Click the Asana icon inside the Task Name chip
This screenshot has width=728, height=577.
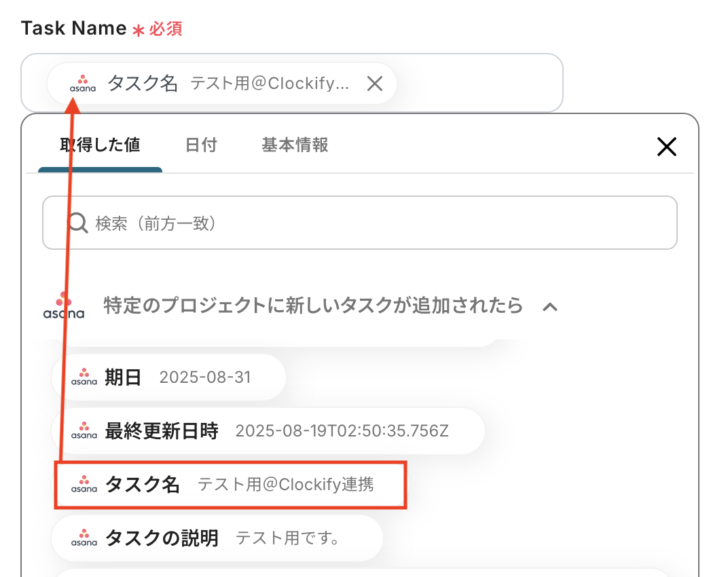tap(83, 83)
